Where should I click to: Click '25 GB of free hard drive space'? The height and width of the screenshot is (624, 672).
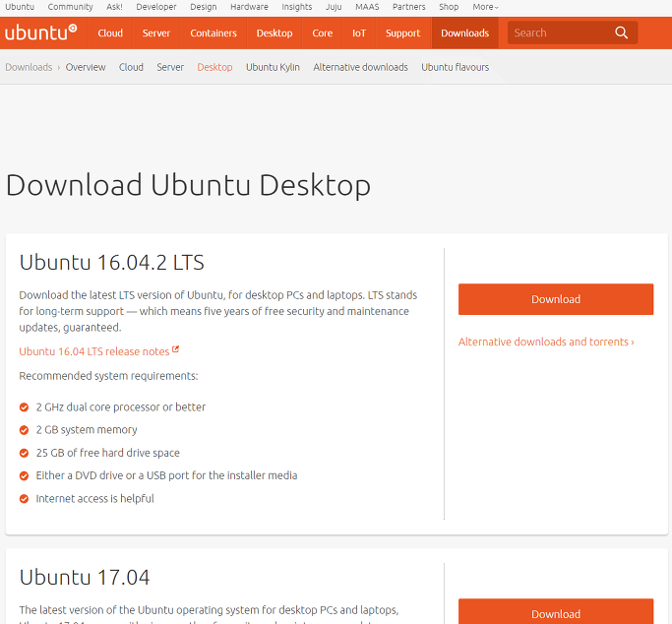pyautogui.click(x=107, y=453)
